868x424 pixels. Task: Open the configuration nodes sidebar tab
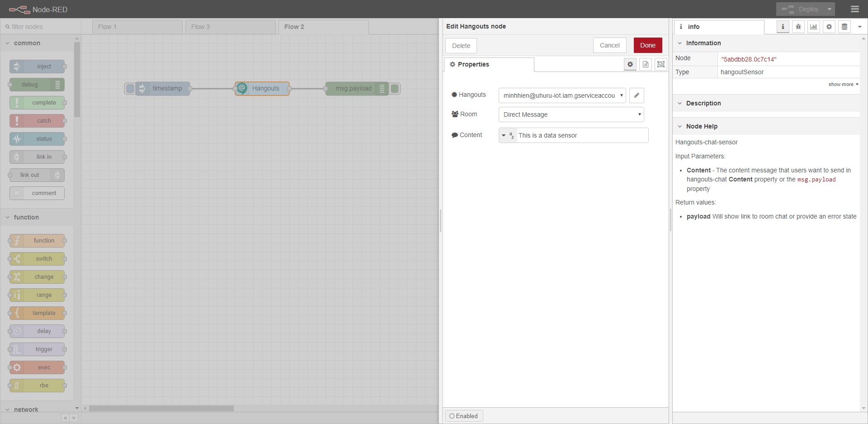pyautogui.click(x=829, y=27)
